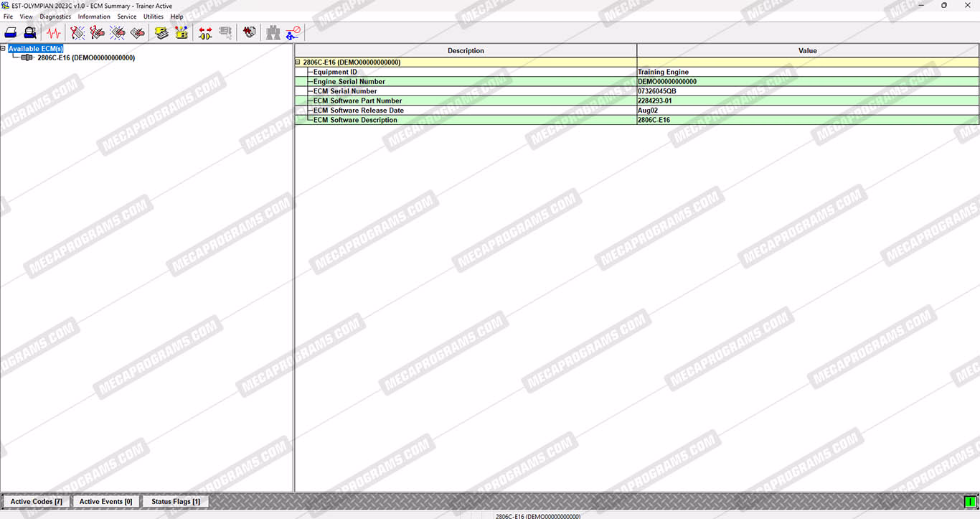Open the Utilities menu
Screen dimensions: 980x519
tap(154, 17)
